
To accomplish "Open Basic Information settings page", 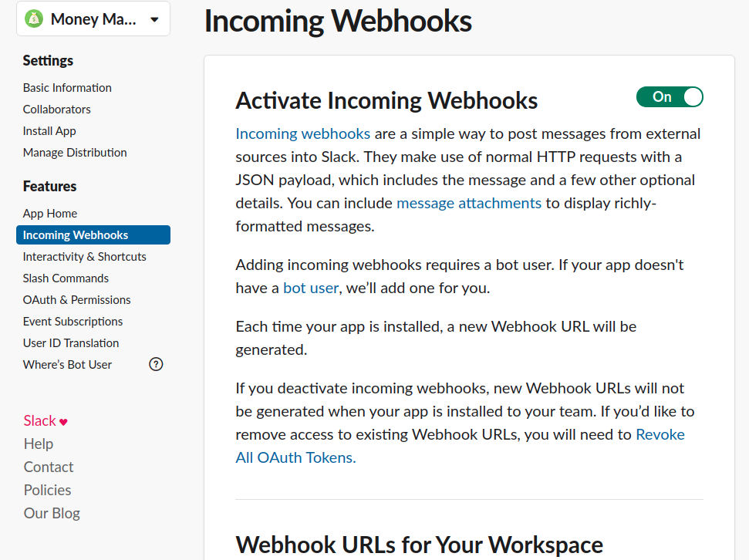I will [x=67, y=88].
